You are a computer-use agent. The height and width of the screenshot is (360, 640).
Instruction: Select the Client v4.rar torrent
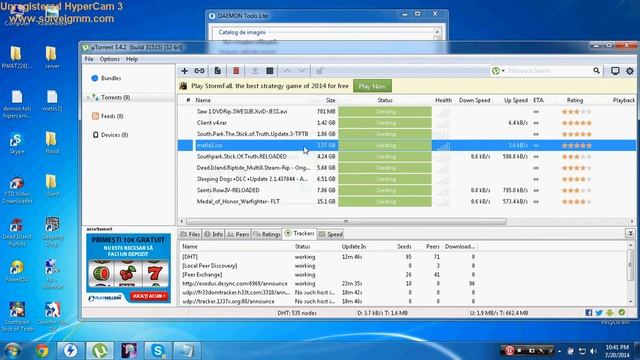point(406,123)
